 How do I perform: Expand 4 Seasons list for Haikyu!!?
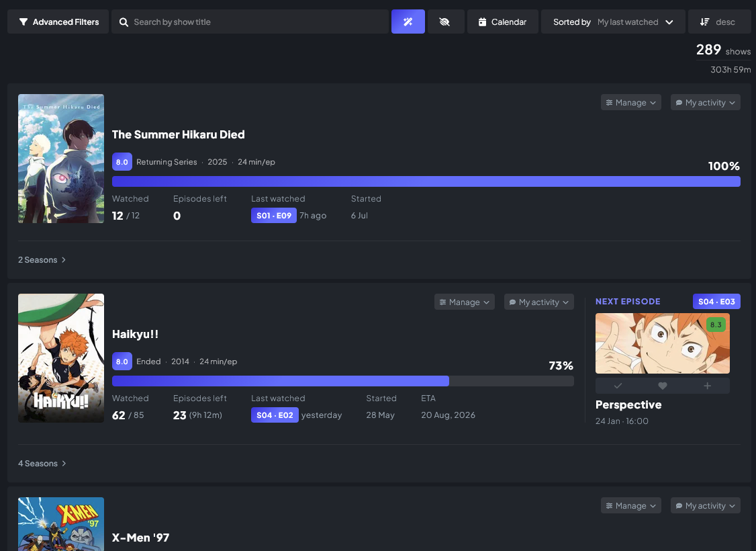click(42, 463)
